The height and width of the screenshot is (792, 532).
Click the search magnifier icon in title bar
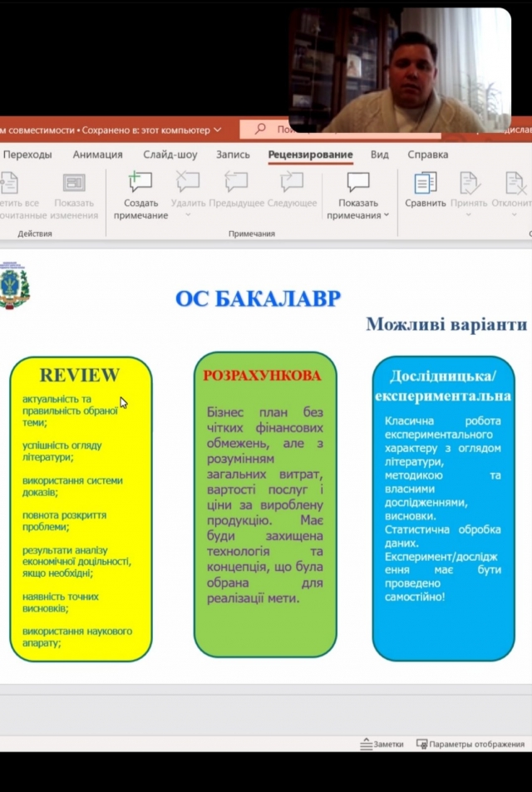tap(260, 130)
